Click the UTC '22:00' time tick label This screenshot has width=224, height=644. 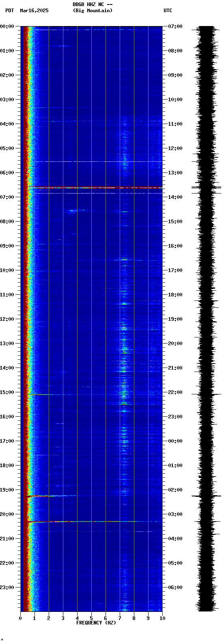[x=175, y=392]
